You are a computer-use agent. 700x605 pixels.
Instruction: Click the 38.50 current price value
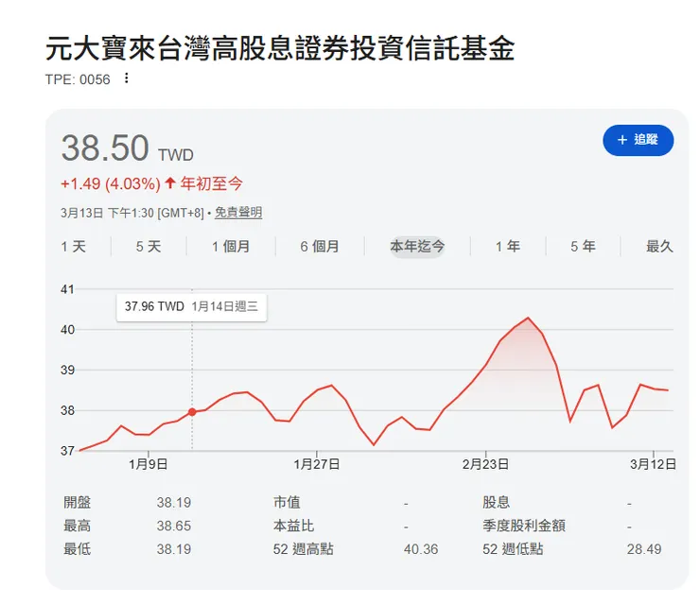[x=105, y=148]
